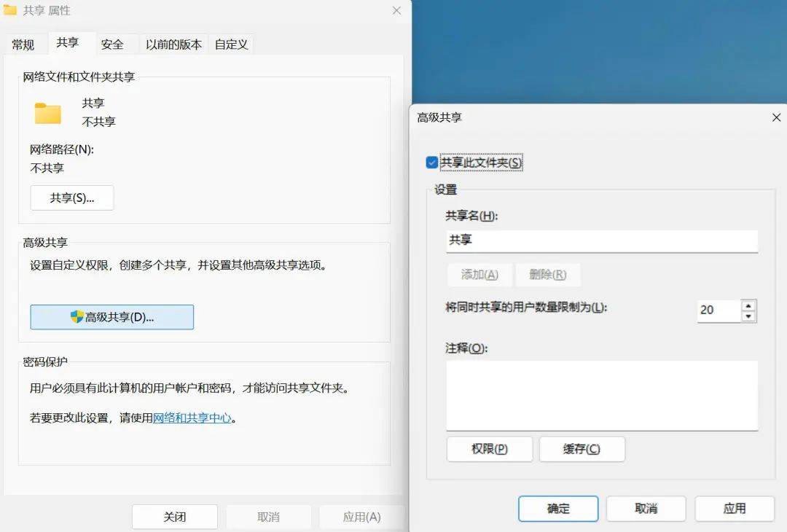The image size is (787, 532).
Task: Click the 高级共享 group heading in the properties window
Action: (x=45, y=243)
